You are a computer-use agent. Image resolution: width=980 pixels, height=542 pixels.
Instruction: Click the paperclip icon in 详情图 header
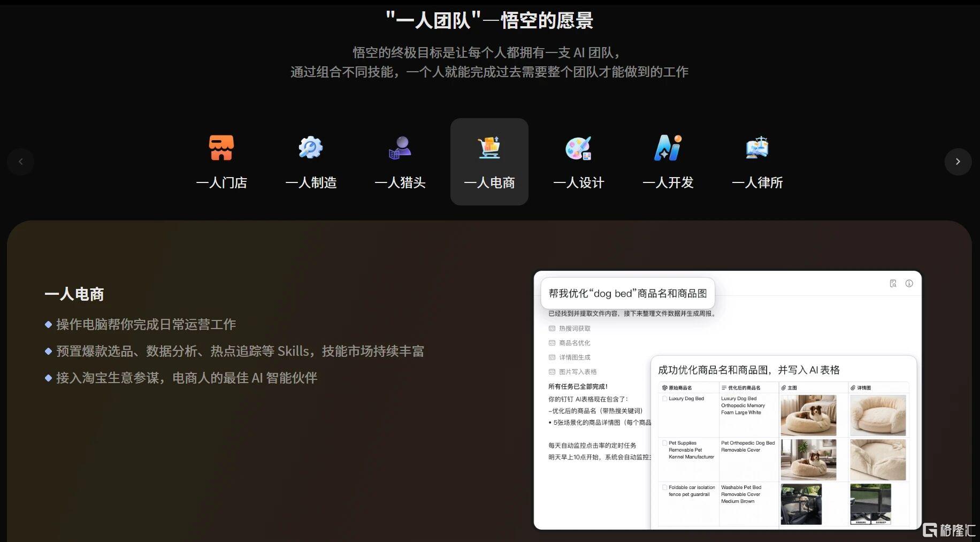(853, 388)
